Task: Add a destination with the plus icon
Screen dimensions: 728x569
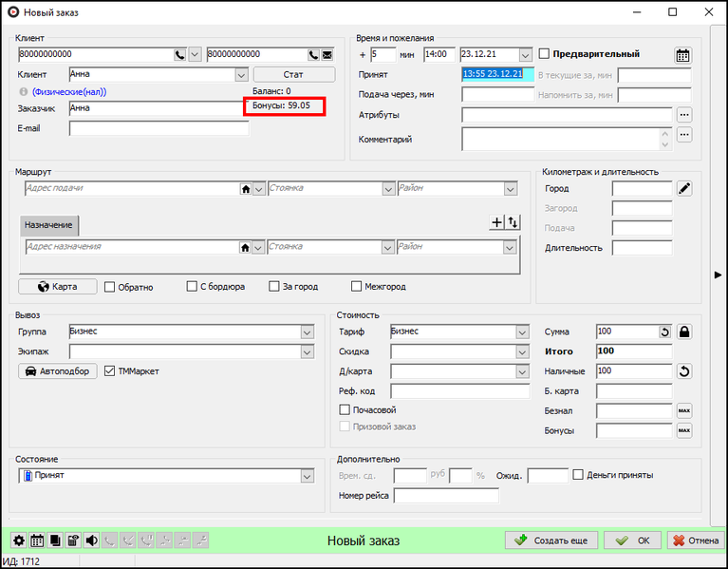Action: point(495,222)
